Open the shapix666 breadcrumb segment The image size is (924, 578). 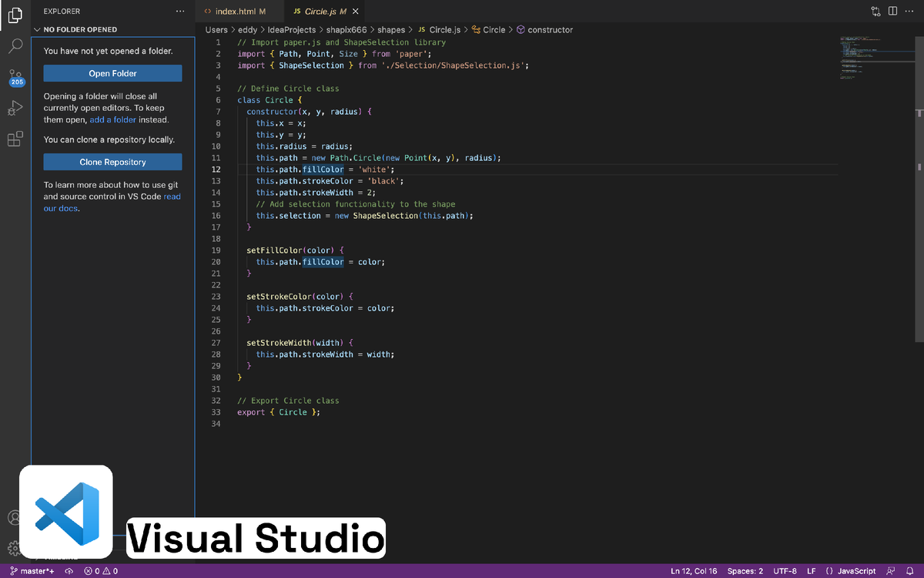click(346, 29)
